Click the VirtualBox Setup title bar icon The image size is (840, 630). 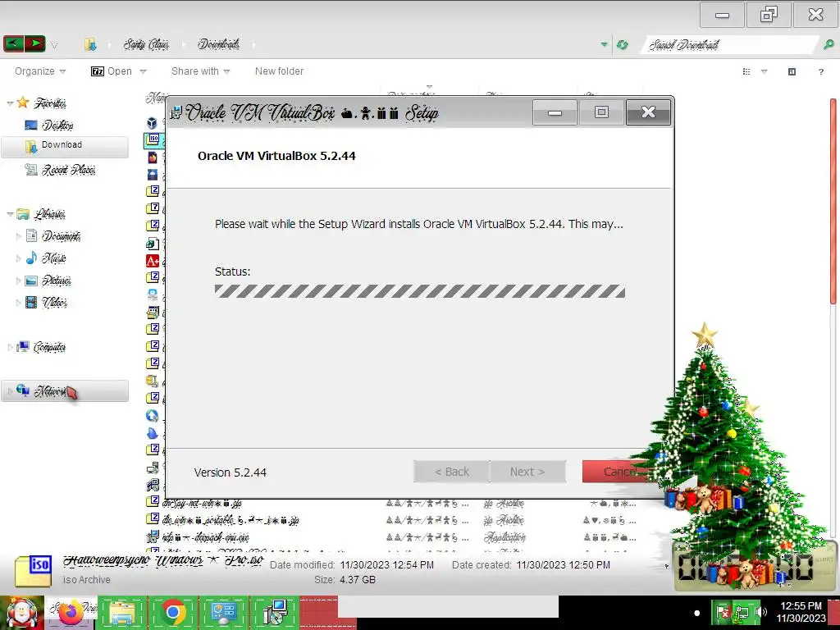click(176, 112)
